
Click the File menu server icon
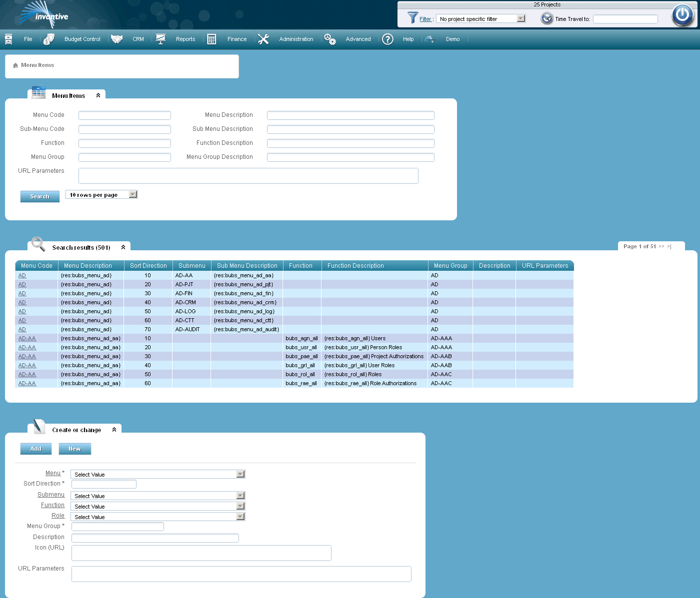click(8, 39)
